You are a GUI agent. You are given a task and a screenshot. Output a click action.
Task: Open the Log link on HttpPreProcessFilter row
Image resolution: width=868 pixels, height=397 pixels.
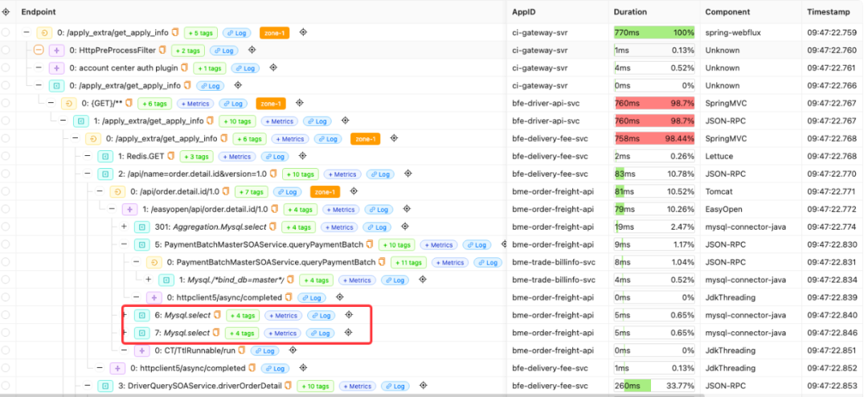(223, 51)
